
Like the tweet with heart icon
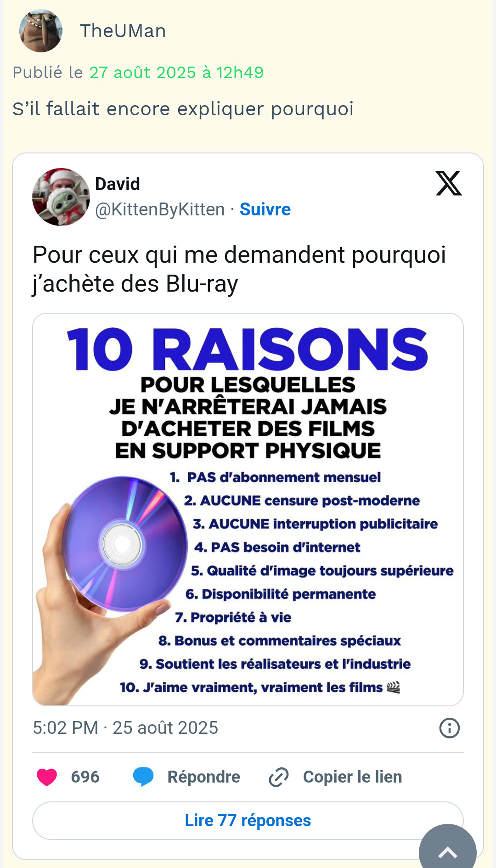(x=47, y=777)
